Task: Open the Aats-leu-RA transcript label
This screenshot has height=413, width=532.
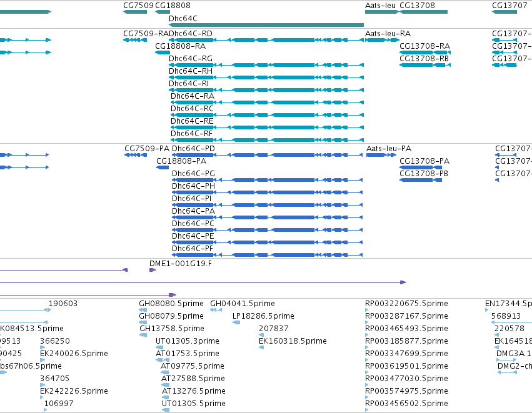Action: (x=388, y=34)
